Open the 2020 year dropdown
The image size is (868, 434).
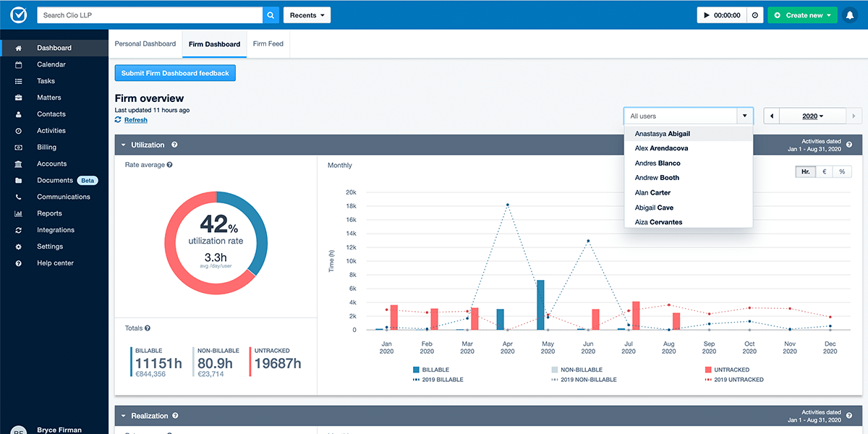(813, 116)
